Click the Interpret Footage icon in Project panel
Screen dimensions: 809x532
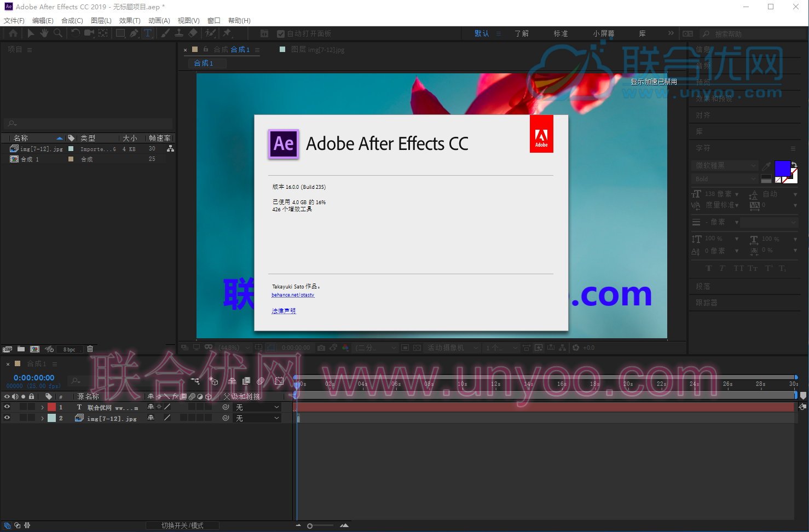[7, 349]
